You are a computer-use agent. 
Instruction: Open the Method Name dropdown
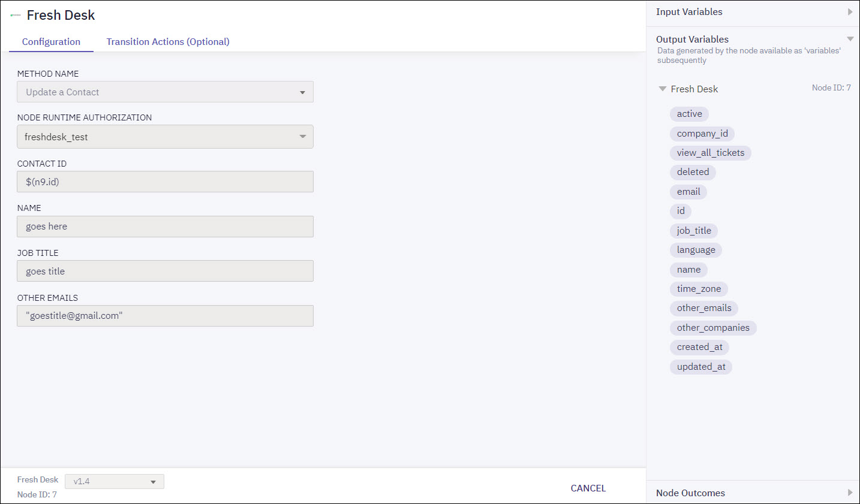pos(165,92)
